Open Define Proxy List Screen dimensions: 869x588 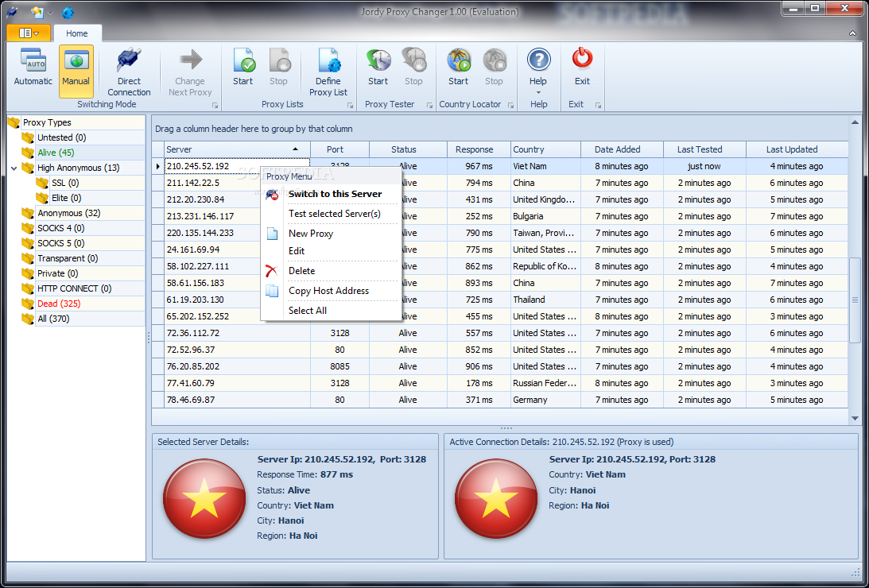click(328, 72)
